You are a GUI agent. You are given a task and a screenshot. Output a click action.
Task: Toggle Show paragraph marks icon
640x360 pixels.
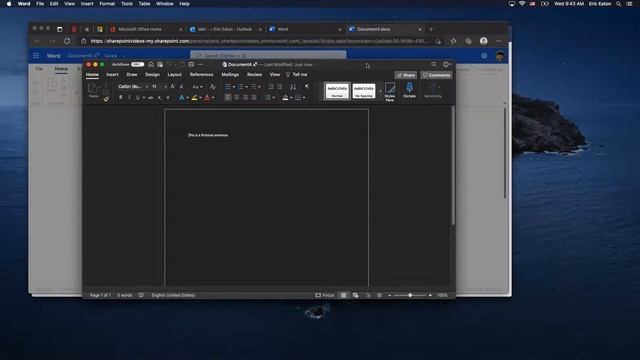307,87
